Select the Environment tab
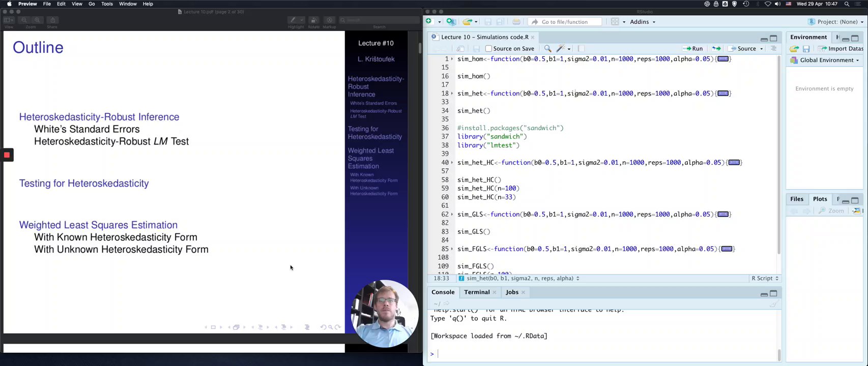 click(808, 37)
